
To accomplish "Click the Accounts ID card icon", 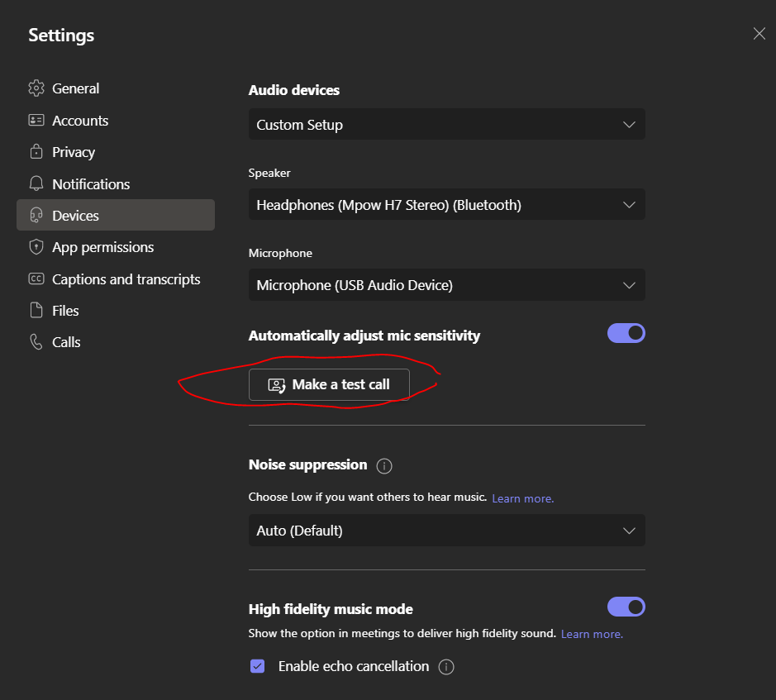I will (x=36, y=121).
